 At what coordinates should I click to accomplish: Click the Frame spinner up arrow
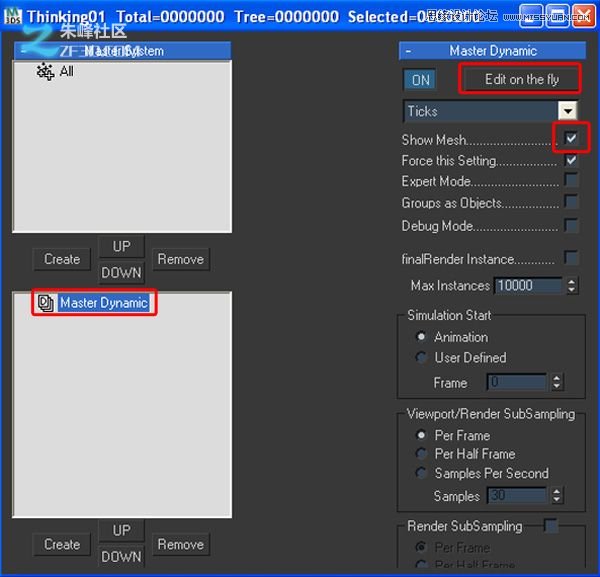point(556,378)
